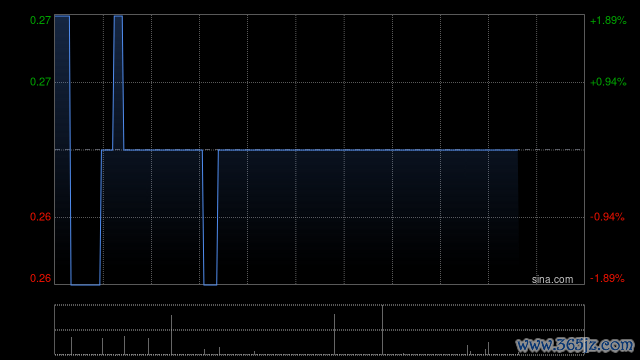Click the dotted horizontal midline in volume panel
This screenshot has height=360, width=640.
click(x=320, y=330)
